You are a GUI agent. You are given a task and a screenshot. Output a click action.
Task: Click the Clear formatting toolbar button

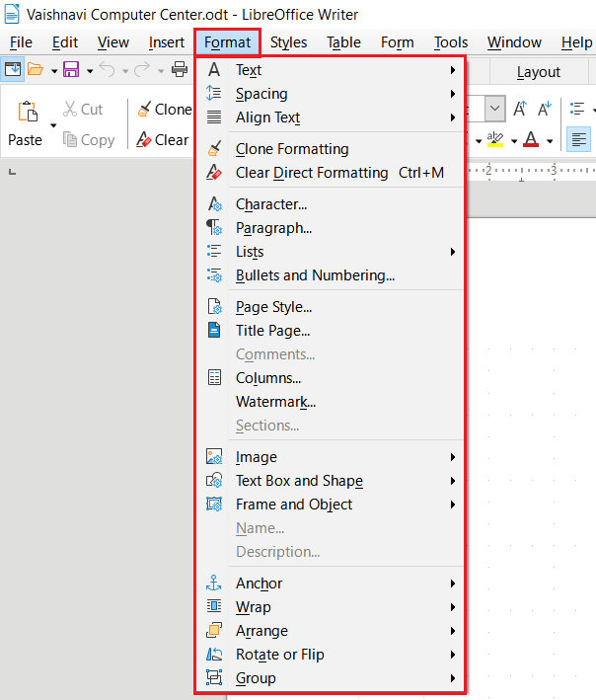click(x=163, y=140)
